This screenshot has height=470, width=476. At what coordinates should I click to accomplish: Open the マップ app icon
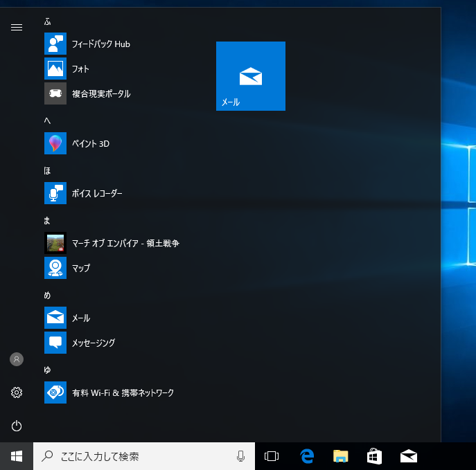[55, 268]
